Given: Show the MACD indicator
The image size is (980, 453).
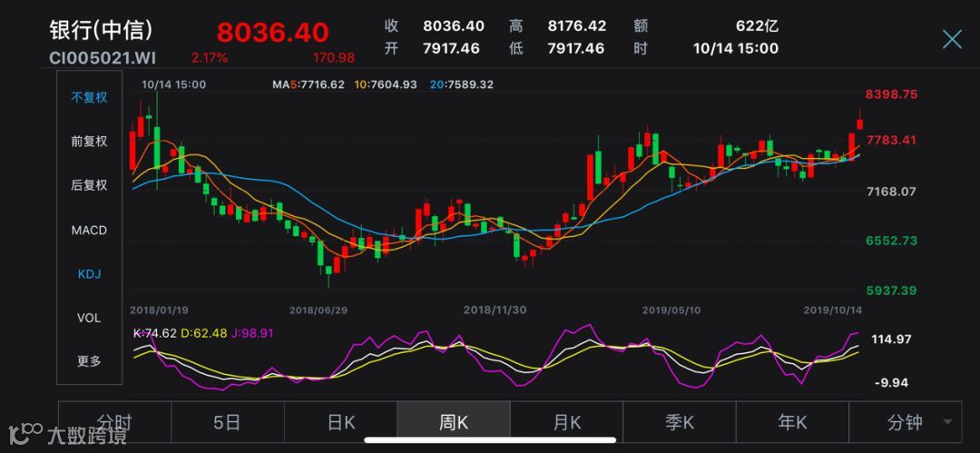Looking at the screenshot, I should pos(89,231).
